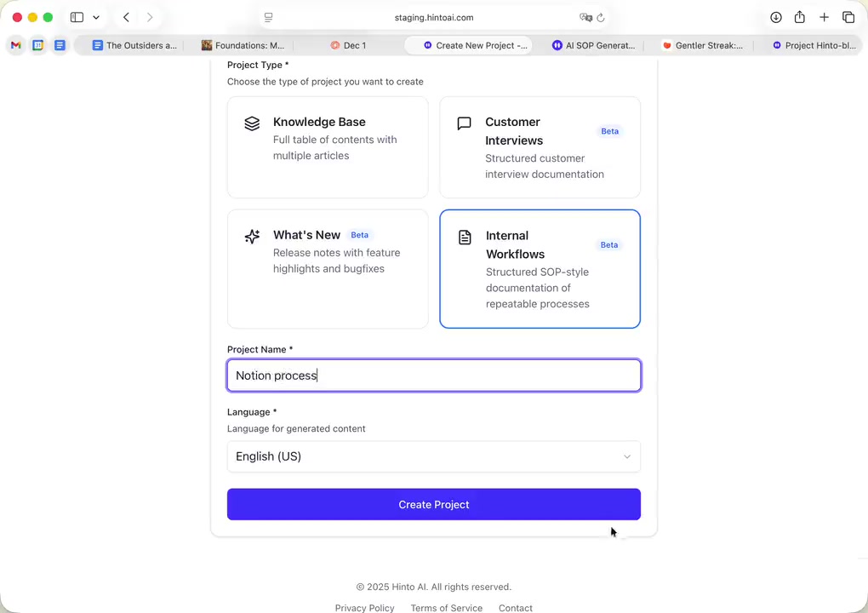868x613 pixels.
Task: Click the Share icon in Safari toolbar
Action: (800, 17)
